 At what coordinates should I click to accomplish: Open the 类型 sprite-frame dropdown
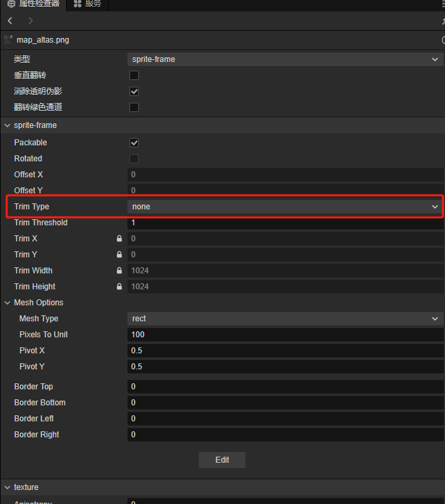[x=286, y=59]
